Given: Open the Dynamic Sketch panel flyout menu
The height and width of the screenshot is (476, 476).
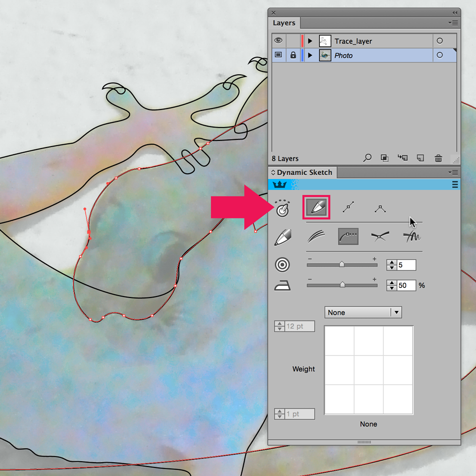Looking at the screenshot, I should 453,172.
